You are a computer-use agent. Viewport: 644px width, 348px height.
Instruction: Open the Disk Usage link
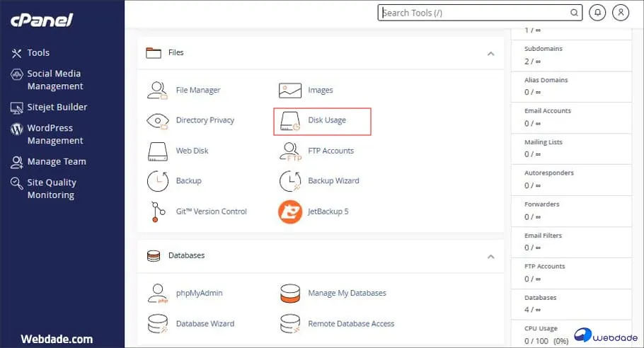coord(327,120)
